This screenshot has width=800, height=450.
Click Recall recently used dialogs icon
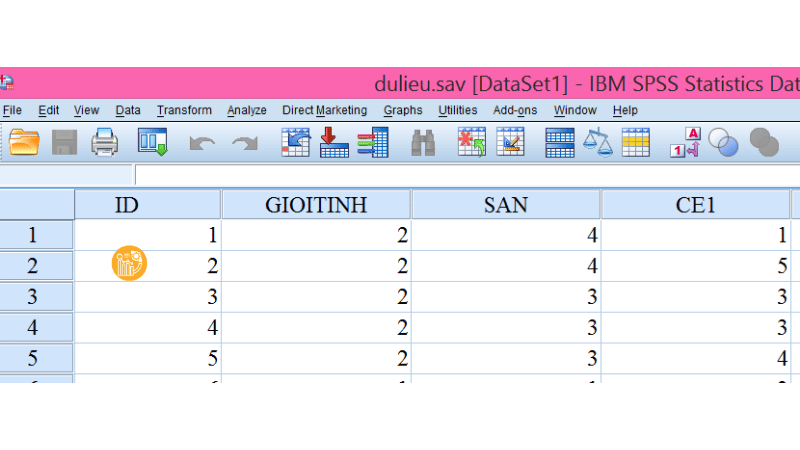click(x=152, y=143)
